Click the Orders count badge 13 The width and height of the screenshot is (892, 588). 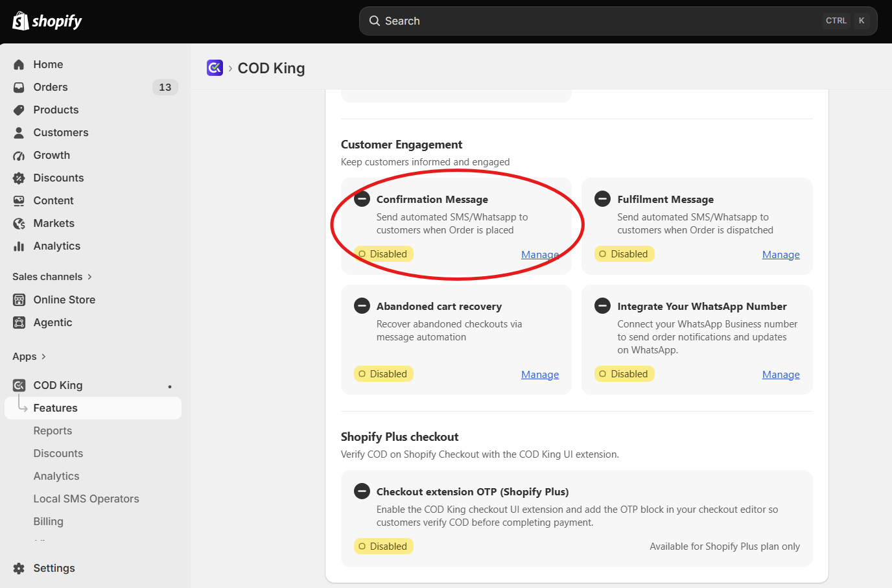point(165,87)
